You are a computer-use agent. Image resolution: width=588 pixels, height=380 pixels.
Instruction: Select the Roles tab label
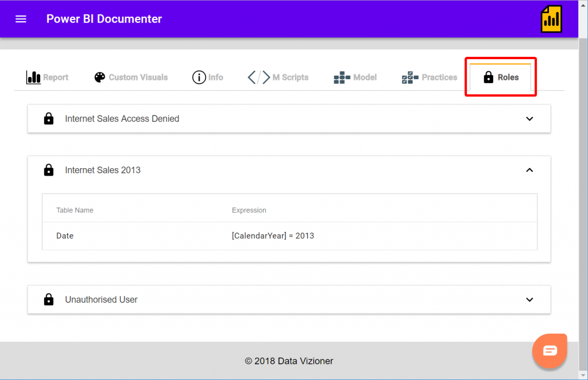508,77
